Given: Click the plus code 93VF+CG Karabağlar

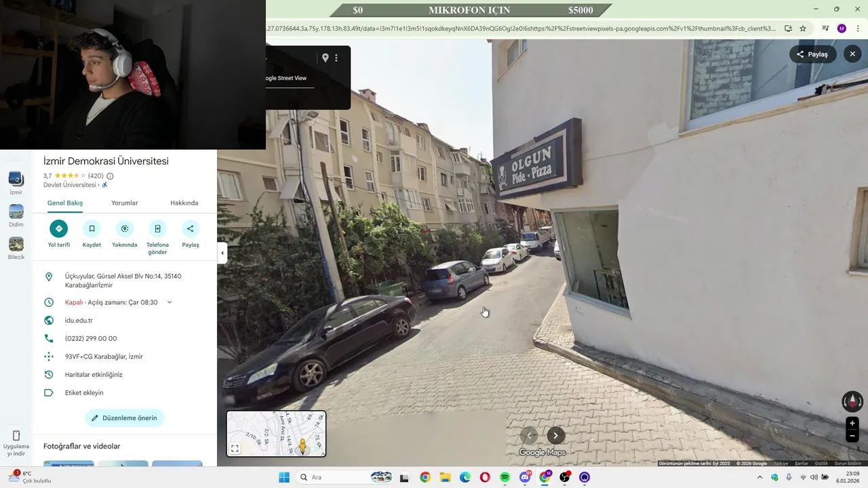Looking at the screenshot, I should pos(104,357).
